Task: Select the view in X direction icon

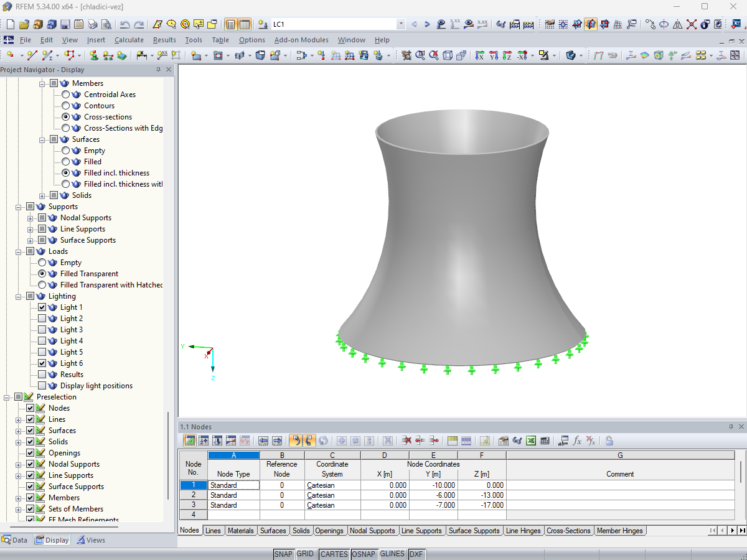Action: point(479,55)
